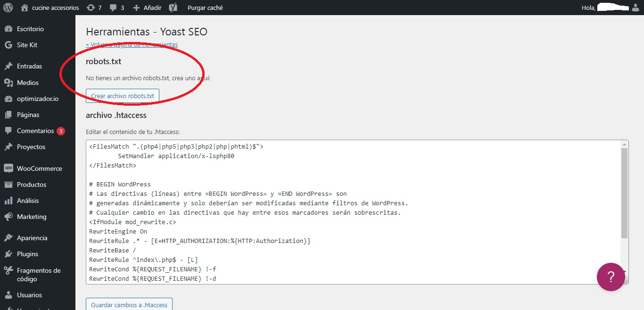644x310 pixels.
Task: Click Purgar caché in the admin bar
Action: (x=205, y=8)
